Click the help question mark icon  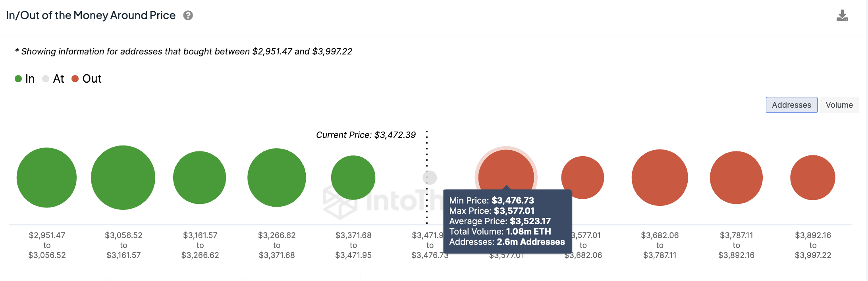(188, 16)
